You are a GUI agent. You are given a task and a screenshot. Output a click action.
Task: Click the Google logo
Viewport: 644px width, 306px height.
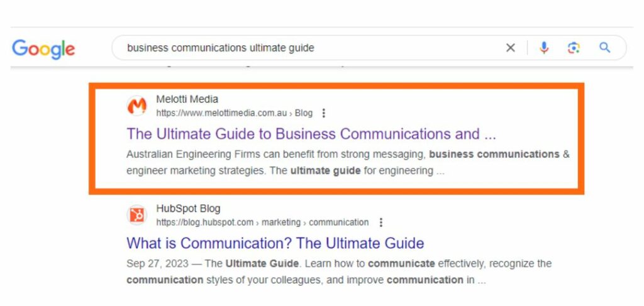43,49
